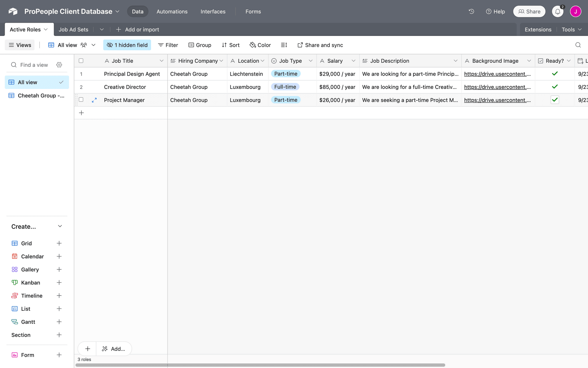Click the Timeline view icon
The width and height of the screenshot is (588, 368).
point(14,296)
